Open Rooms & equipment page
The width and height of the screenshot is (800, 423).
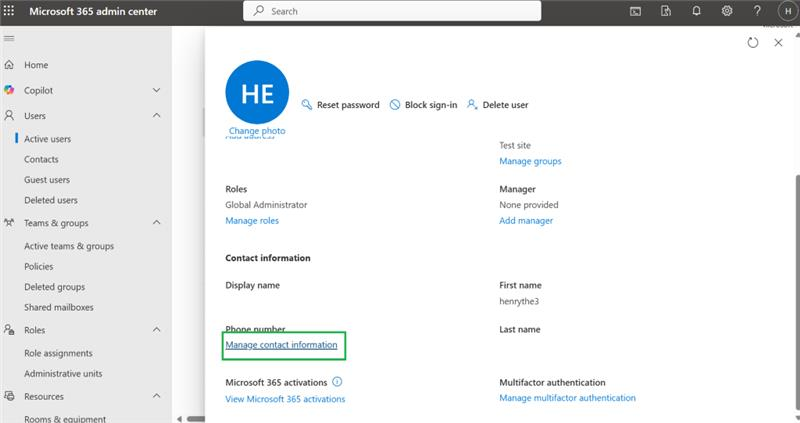coord(65,419)
